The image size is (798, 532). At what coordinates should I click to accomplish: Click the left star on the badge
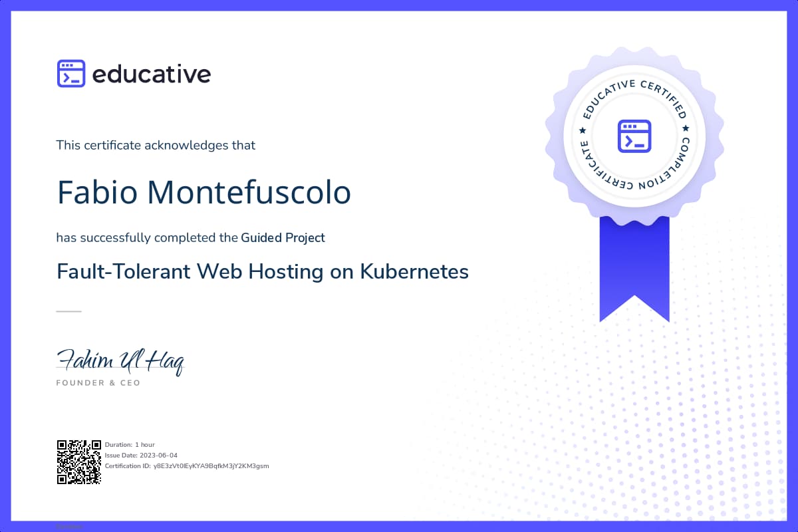click(x=583, y=131)
